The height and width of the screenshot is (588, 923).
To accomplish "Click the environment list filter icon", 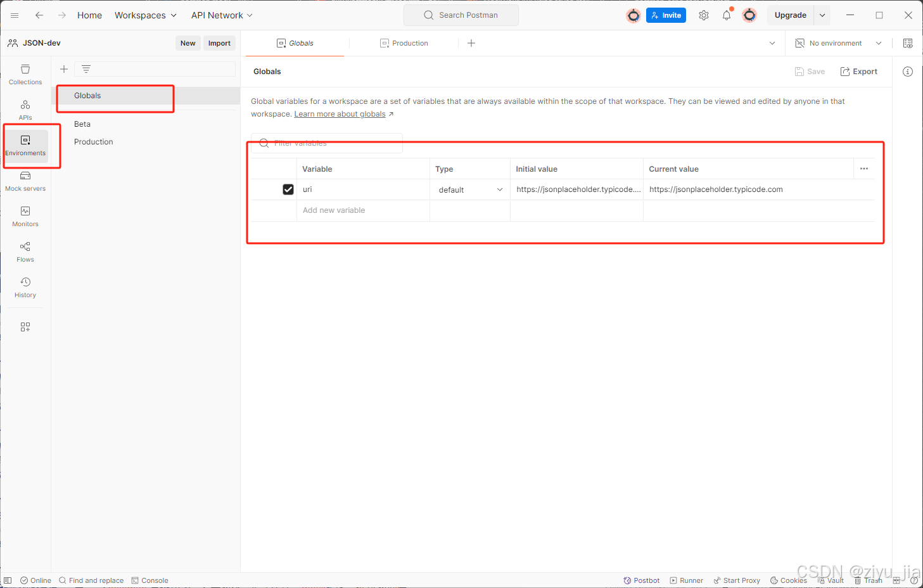I will (x=86, y=69).
